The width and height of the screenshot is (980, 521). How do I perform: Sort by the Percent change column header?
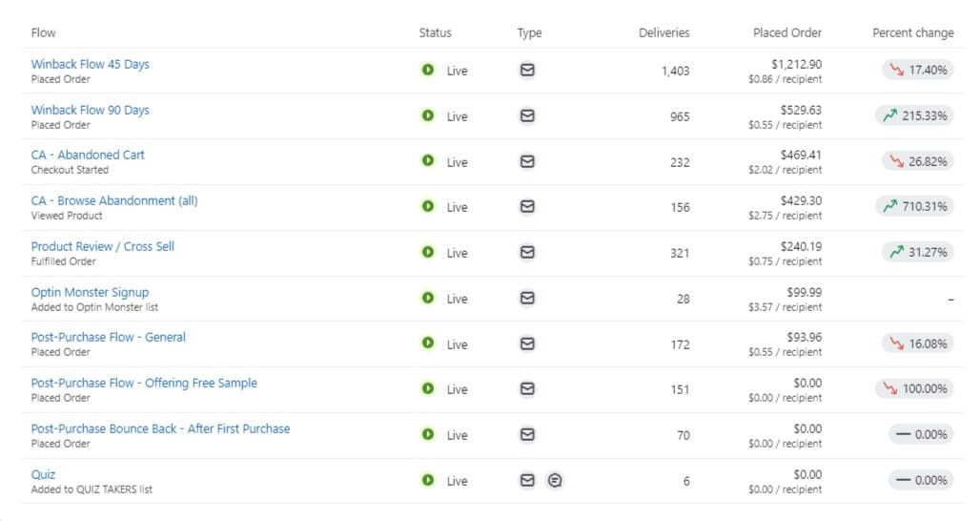pos(912,32)
